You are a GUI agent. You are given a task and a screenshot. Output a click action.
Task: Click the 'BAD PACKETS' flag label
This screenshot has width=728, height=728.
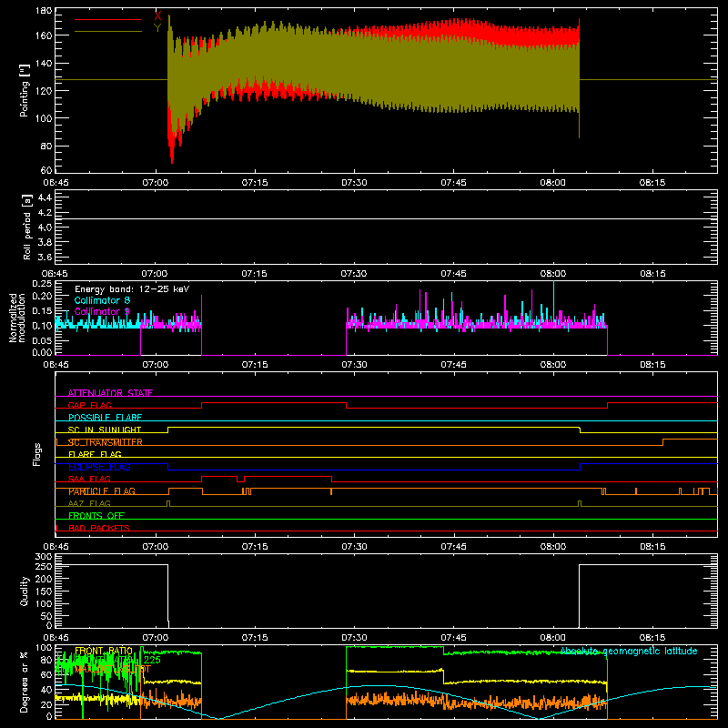[99, 529]
